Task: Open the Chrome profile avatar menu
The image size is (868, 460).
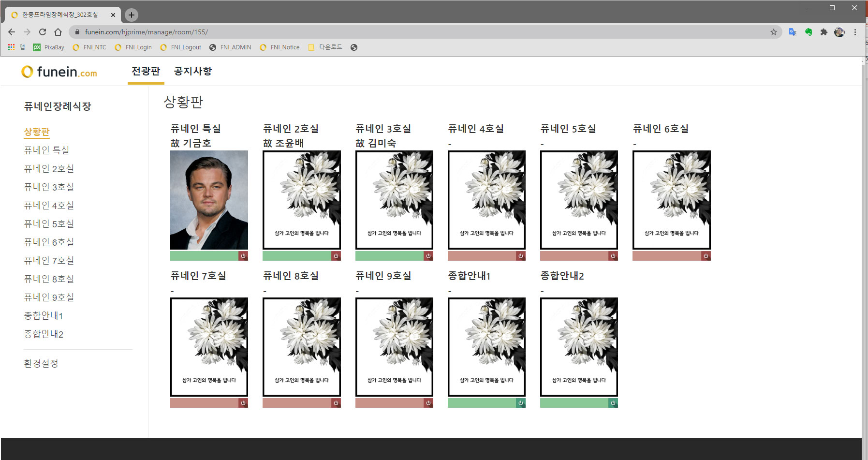Action: (839, 32)
